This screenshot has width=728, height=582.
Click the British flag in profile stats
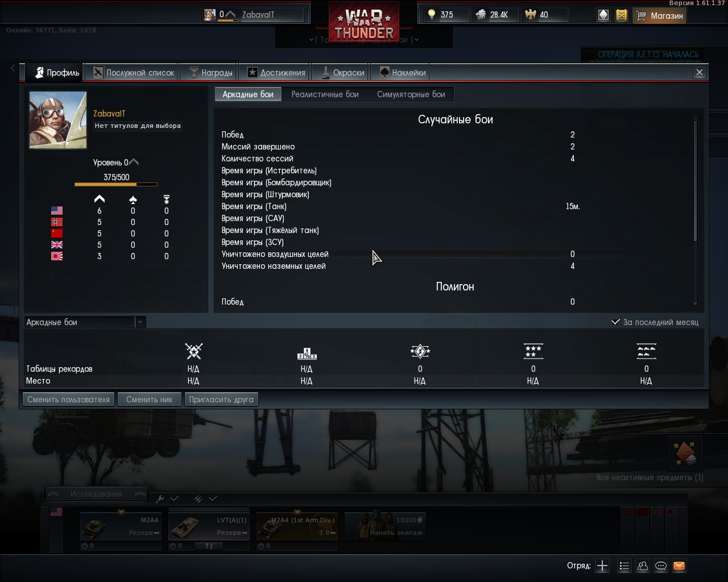point(57,245)
